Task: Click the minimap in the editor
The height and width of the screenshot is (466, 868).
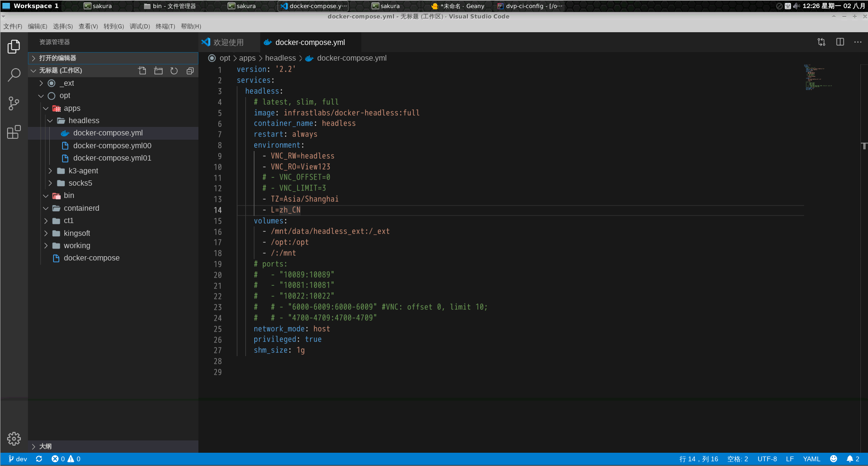Action: (818, 78)
